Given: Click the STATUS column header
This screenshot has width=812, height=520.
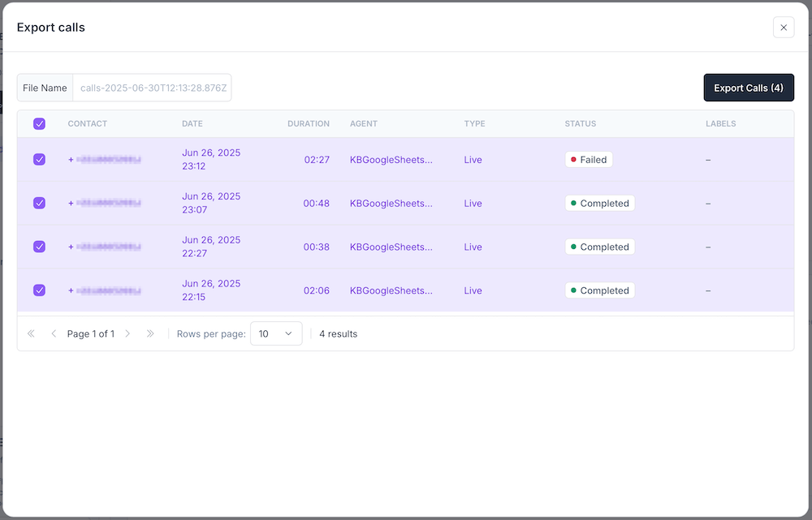Looking at the screenshot, I should click(580, 124).
